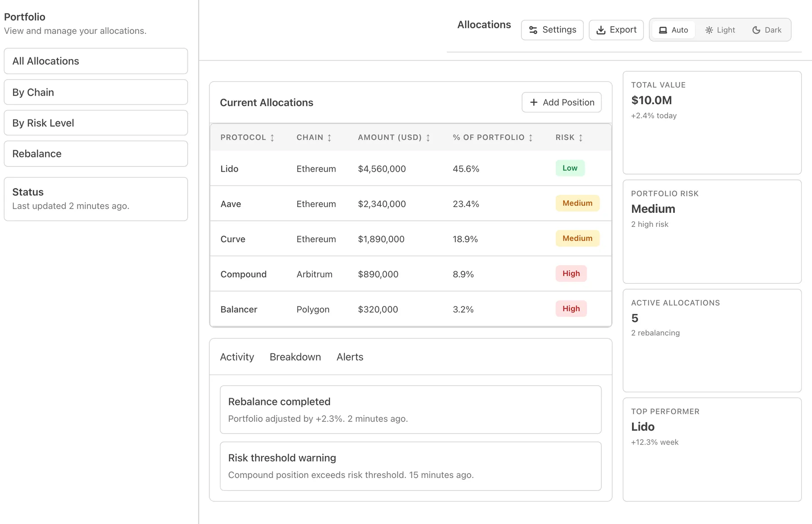The width and height of the screenshot is (812, 524).
Task: Click the Low risk badge for Lido
Action: [x=570, y=168]
